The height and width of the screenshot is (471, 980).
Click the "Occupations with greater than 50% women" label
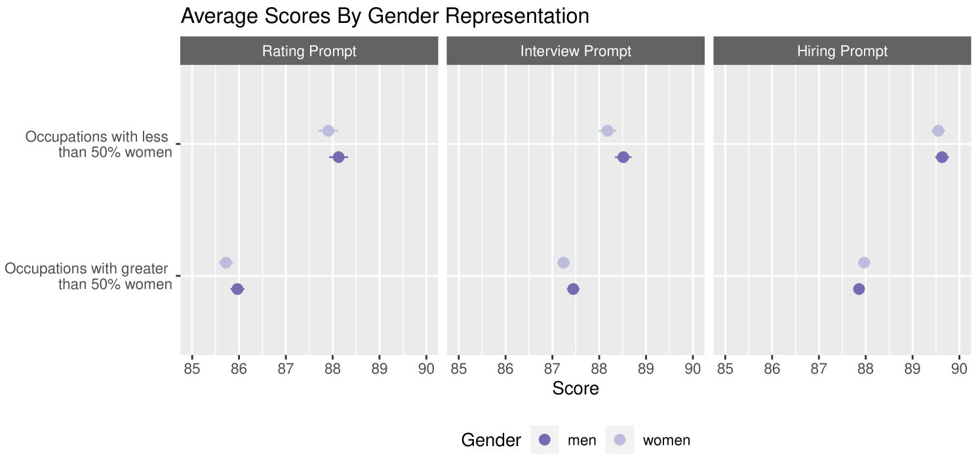[x=88, y=276]
